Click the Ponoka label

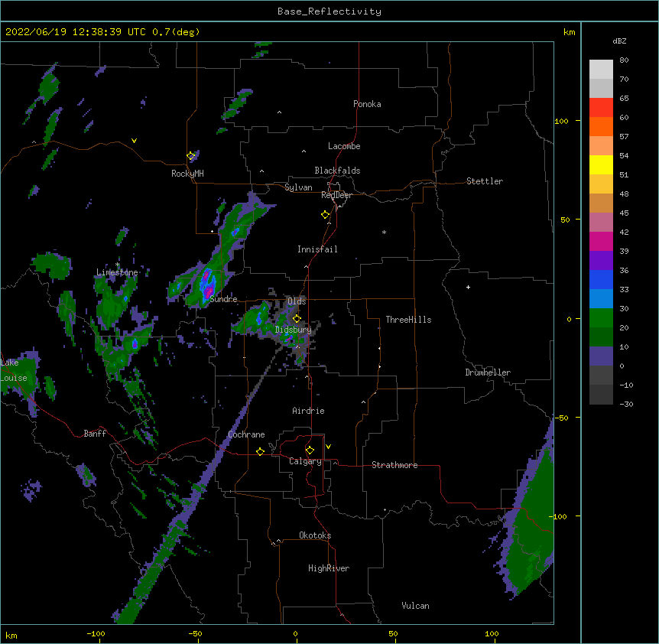pyautogui.click(x=367, y=104)
